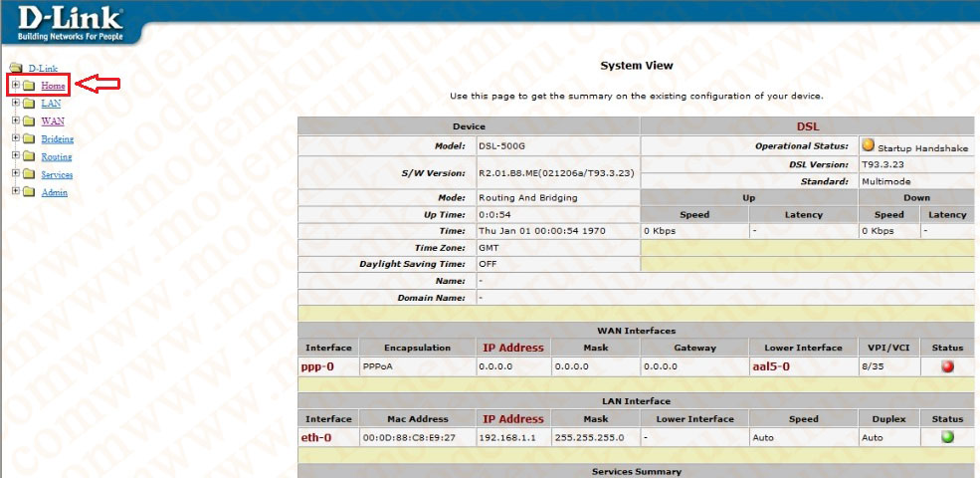
Task: Expand the Services tree node
Action: tap(16, 174)
